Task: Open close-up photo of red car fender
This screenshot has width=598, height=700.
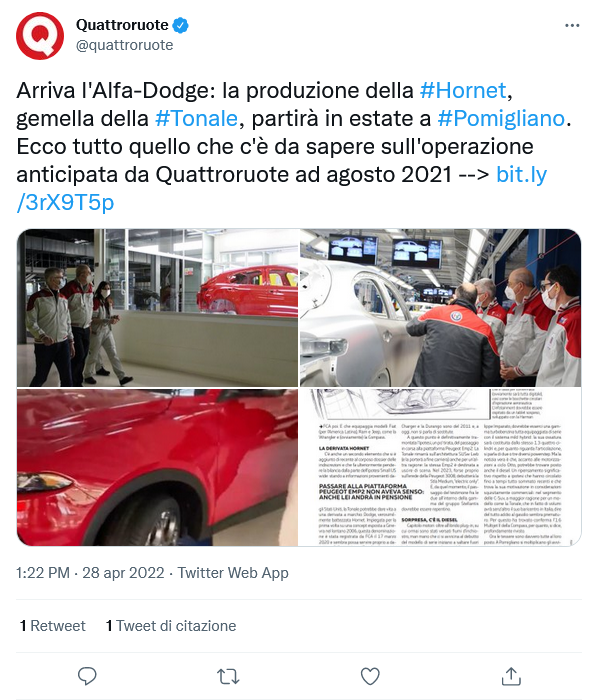Action: click(157, 467)
